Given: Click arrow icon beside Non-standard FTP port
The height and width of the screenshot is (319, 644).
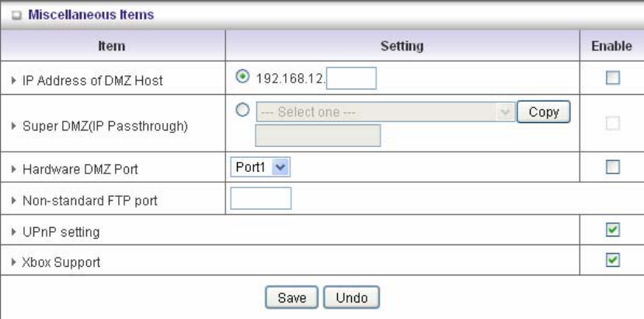Looking at the screenshot, I should (x=16, y=201).
